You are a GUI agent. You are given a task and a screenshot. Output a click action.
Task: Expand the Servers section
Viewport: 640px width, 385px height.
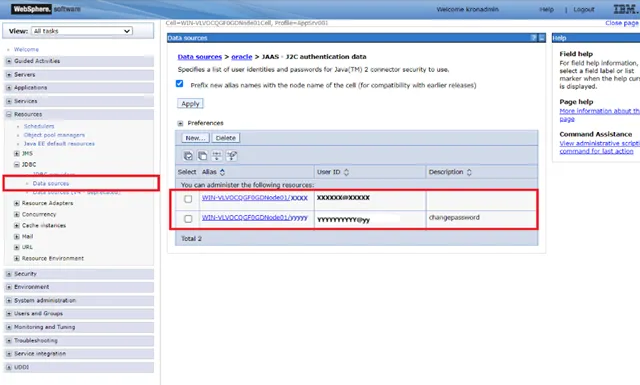9,75
